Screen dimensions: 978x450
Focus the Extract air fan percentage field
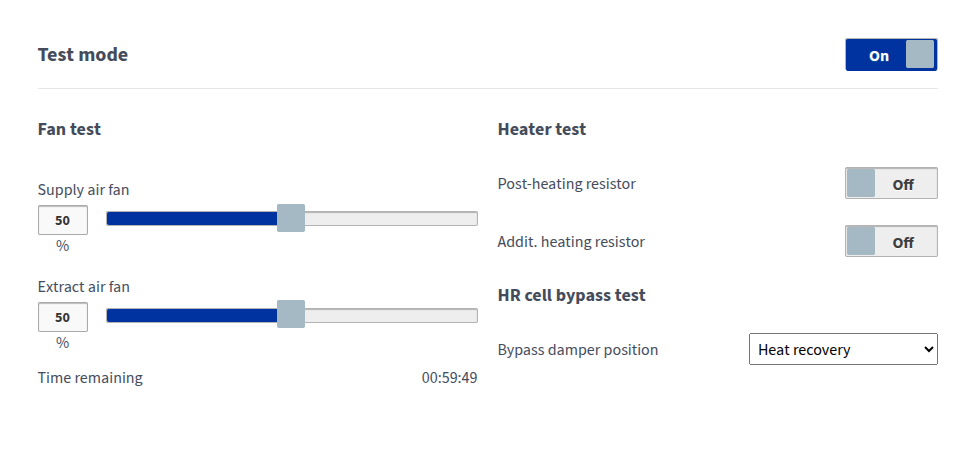62,317
